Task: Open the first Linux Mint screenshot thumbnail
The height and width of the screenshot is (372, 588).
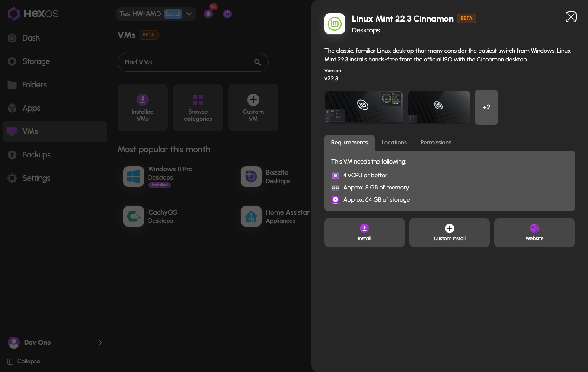Action: coord(364,107)
